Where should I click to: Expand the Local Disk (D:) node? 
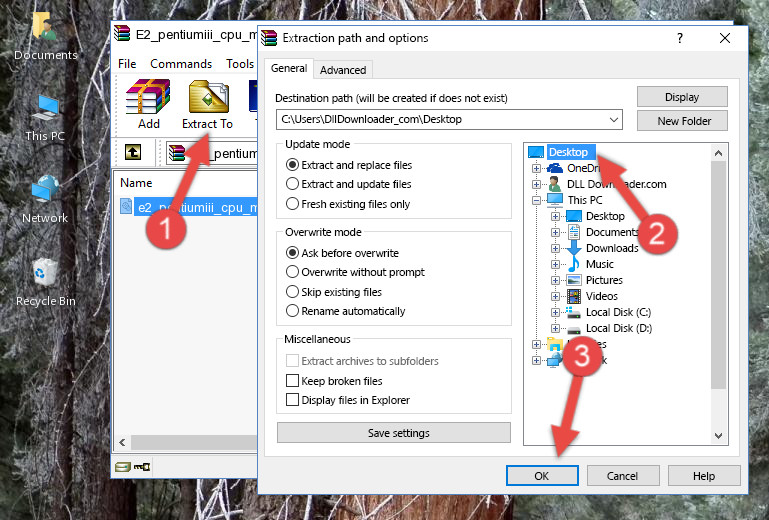(555, 328)
